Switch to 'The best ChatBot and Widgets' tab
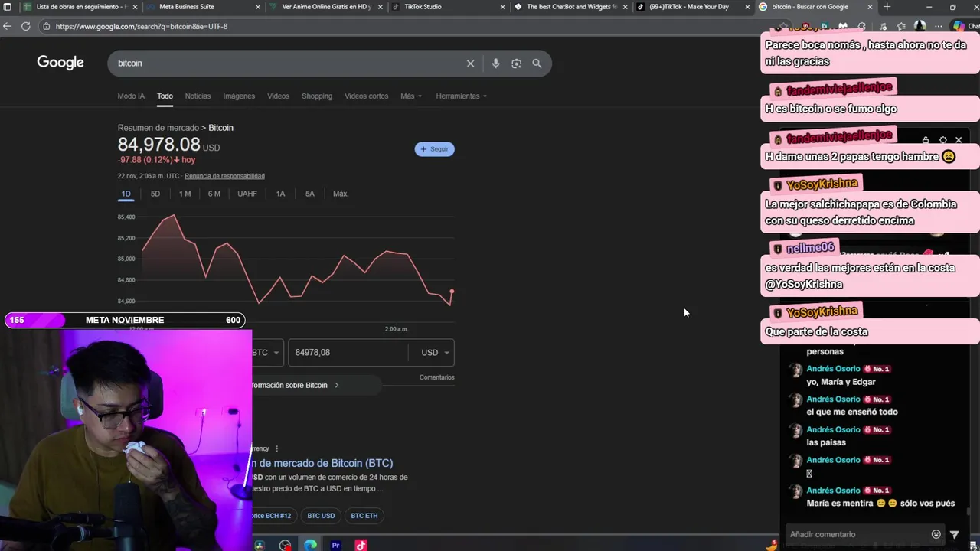The width and height of the screenshot is (980, 551). (x=570, y=7)
